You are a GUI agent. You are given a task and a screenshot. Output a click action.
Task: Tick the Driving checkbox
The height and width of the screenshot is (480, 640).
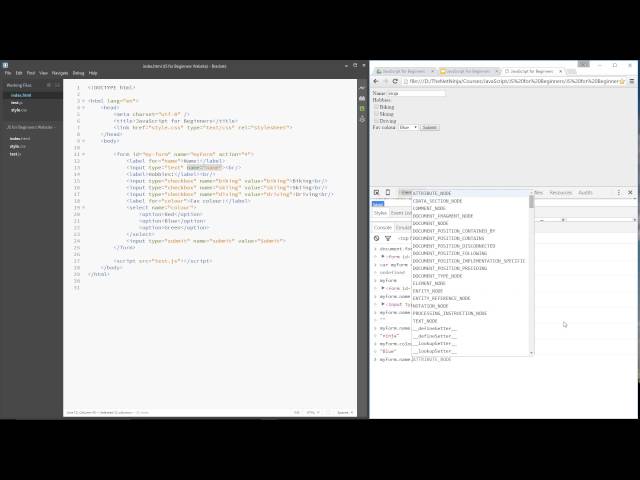point(376,121)
